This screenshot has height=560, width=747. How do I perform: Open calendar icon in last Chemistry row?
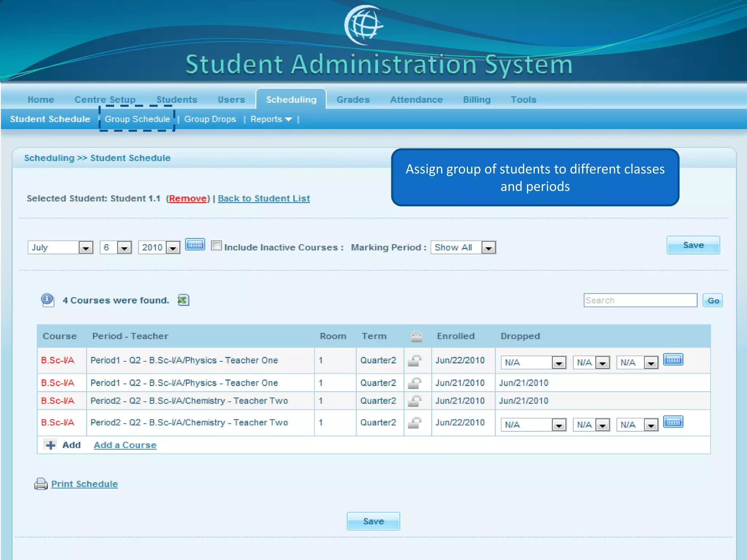tap(673, 422)
